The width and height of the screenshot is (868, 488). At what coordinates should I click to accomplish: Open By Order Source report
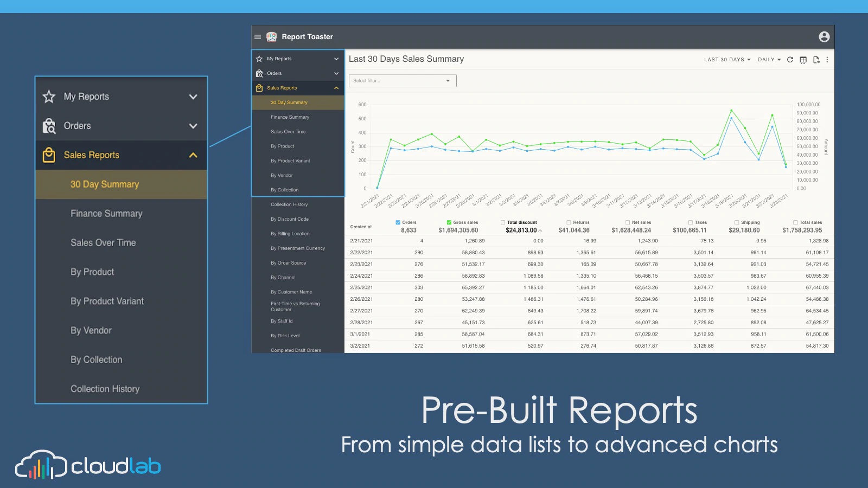298,263
